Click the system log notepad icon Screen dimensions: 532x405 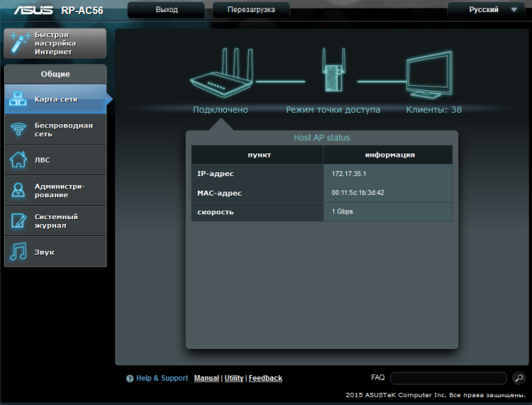click(x=19, y=221)
